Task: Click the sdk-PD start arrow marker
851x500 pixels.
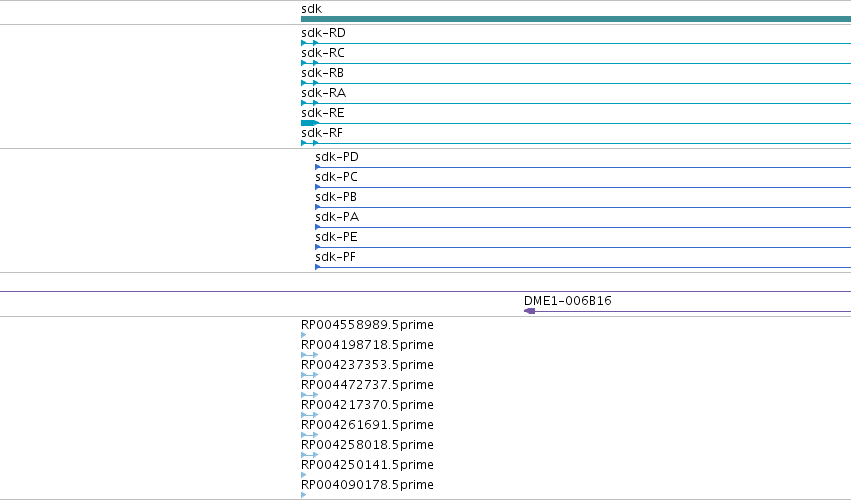Action: 317,167
